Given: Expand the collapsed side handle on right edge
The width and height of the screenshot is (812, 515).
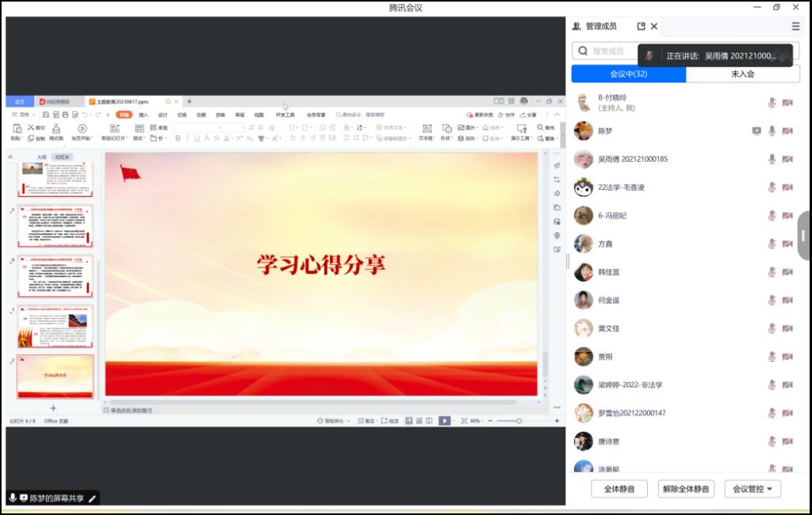Looking at the screenshot, I should [804, 236].
